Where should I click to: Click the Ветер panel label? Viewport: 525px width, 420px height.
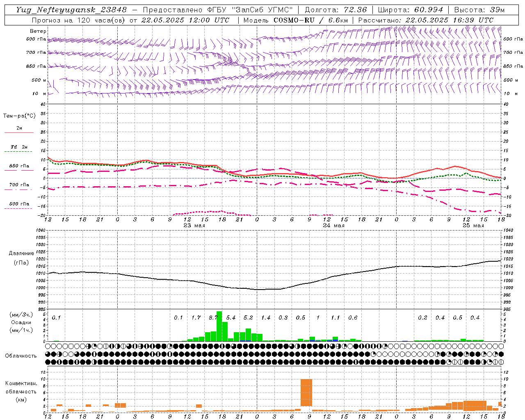pyautogui.click(x=38, y=31)
